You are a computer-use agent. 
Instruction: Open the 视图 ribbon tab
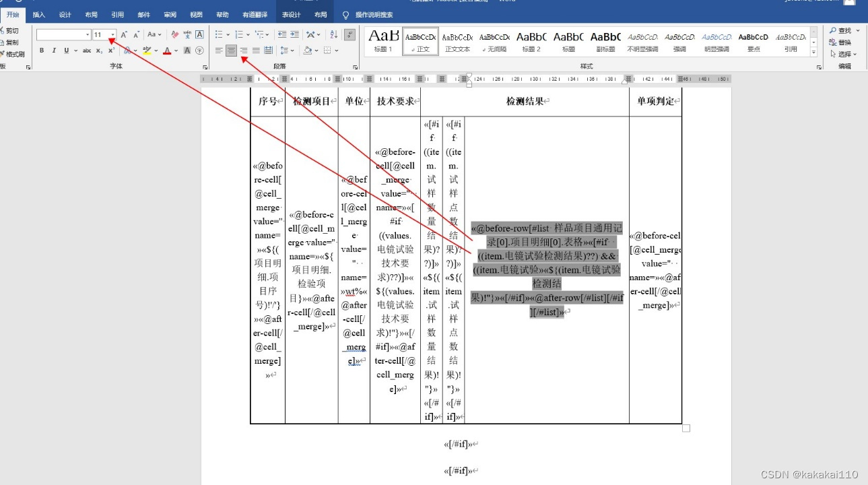[196, 14]
